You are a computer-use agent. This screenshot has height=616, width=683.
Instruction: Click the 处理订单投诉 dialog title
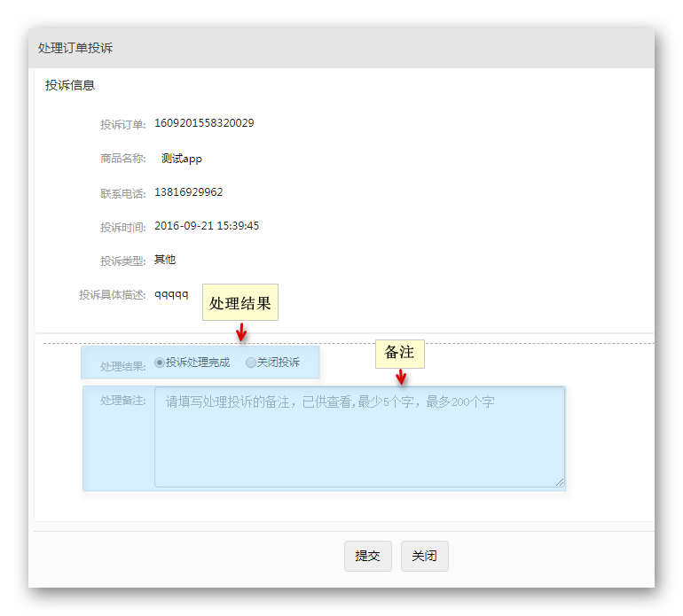75,48
